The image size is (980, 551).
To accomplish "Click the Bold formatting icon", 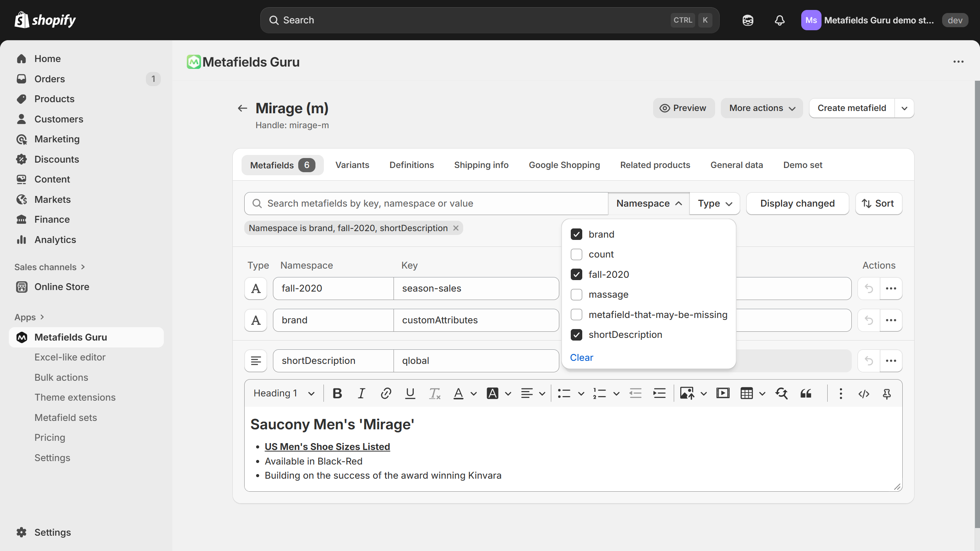I will (x=337, y=393).
